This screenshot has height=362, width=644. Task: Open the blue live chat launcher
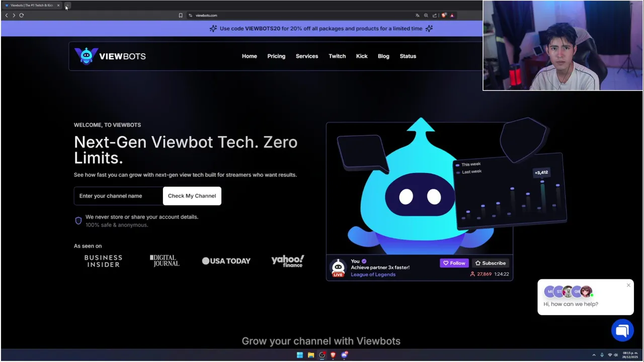[x=622, y=330]
